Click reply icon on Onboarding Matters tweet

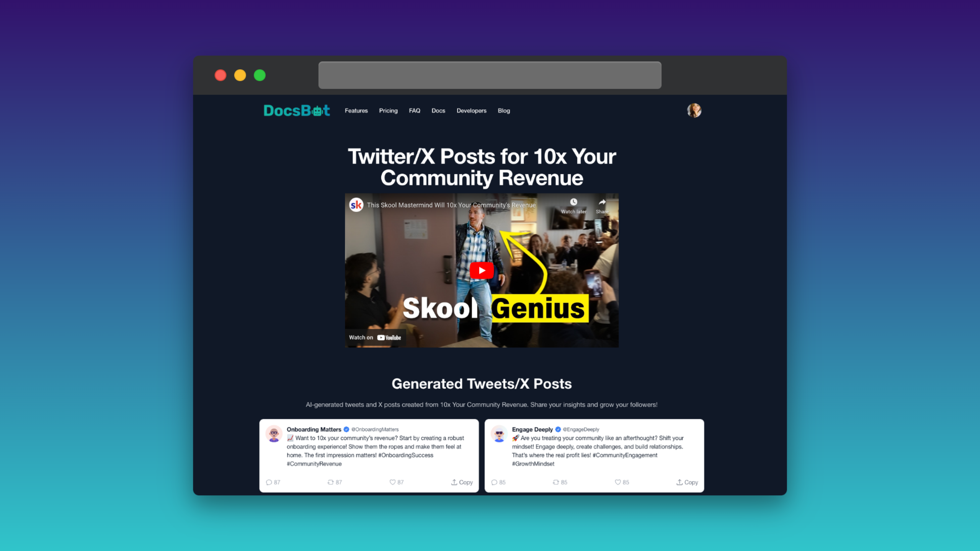tap(269, 482)
